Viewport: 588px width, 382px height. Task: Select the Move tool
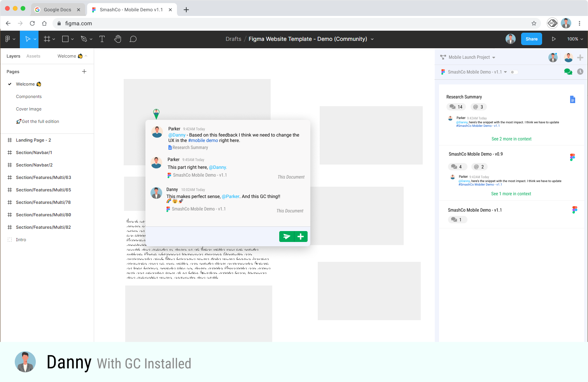(28, 39)
